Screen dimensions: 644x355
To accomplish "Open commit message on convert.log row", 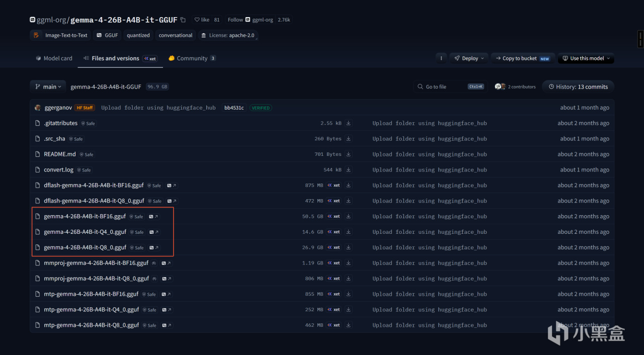I will (x=430, y=170).
